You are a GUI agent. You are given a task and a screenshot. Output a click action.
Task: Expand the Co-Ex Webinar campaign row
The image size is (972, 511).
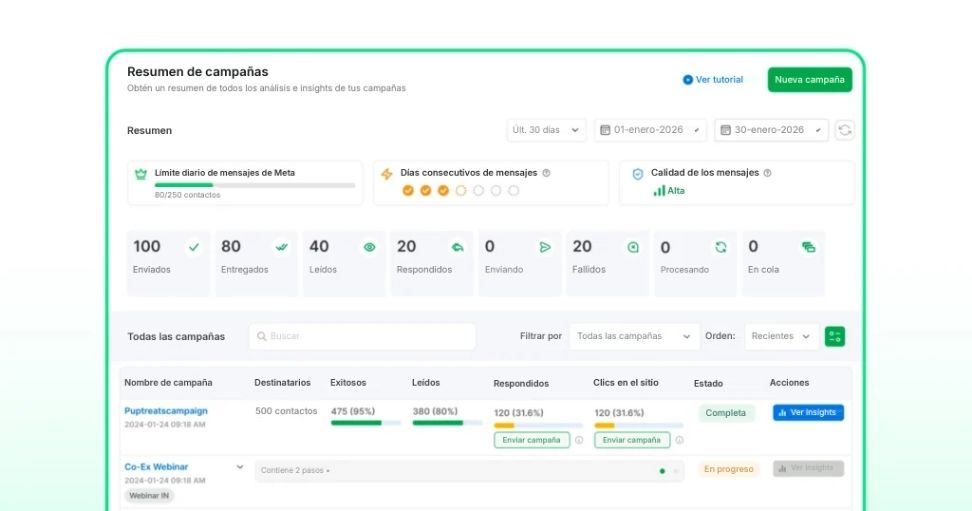[x=239, y=467]
